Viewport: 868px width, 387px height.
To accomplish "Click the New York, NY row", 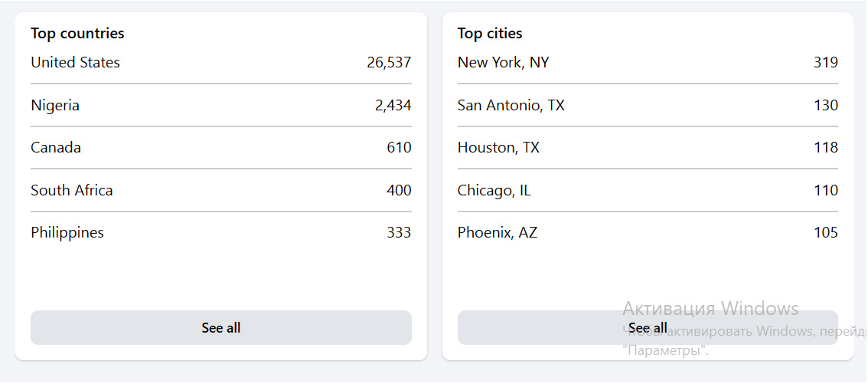I will click(x=648, y=63).
